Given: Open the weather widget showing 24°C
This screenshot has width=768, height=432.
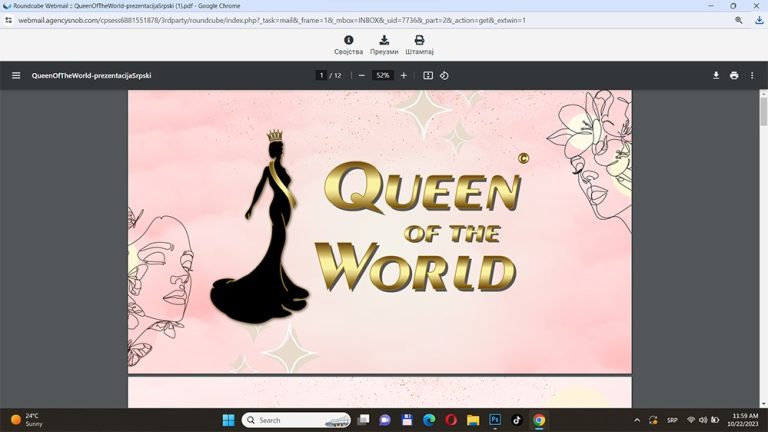Looking at the screenshot, I should tap(26, 420).
